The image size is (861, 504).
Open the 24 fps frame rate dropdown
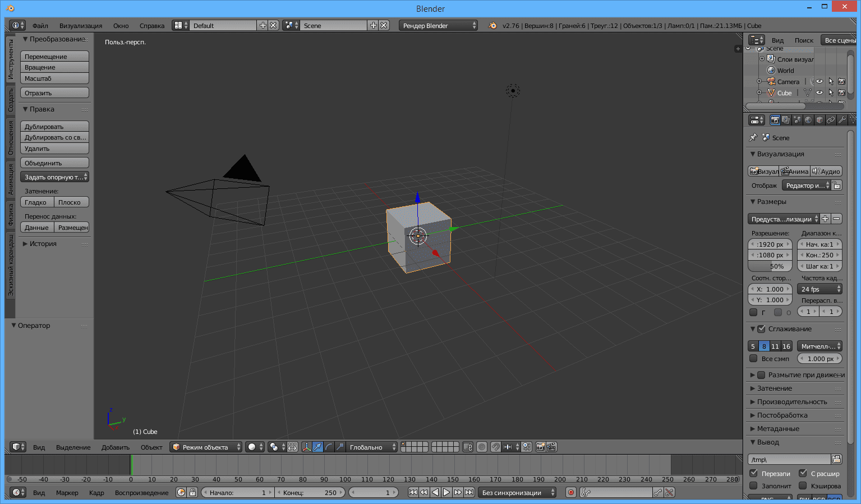pos(819,289)
